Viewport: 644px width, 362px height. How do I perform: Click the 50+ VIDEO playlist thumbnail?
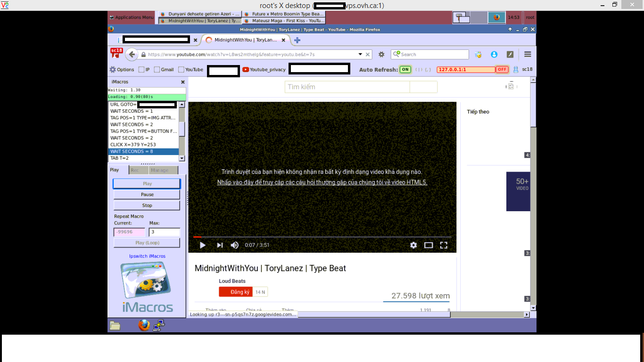(518, 191)
